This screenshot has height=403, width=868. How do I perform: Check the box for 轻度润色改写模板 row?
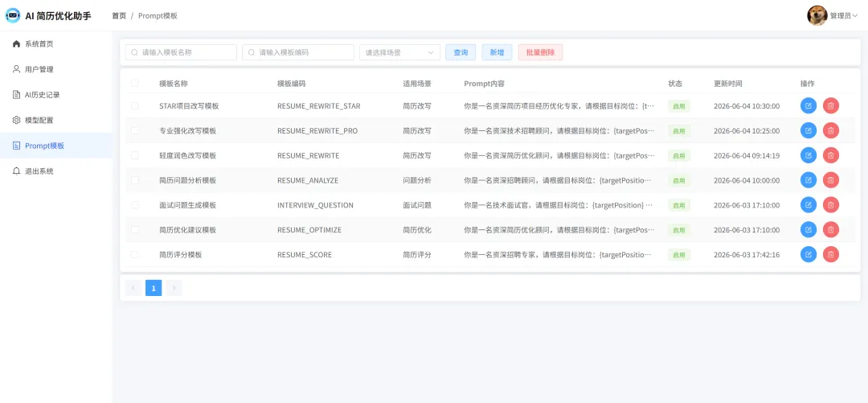[134, 155]
